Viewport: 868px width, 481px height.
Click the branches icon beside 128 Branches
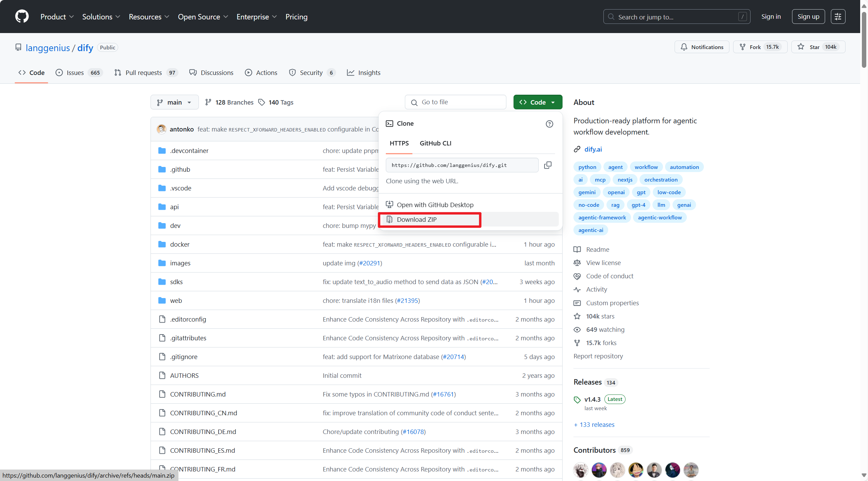[x=208, y=102]
